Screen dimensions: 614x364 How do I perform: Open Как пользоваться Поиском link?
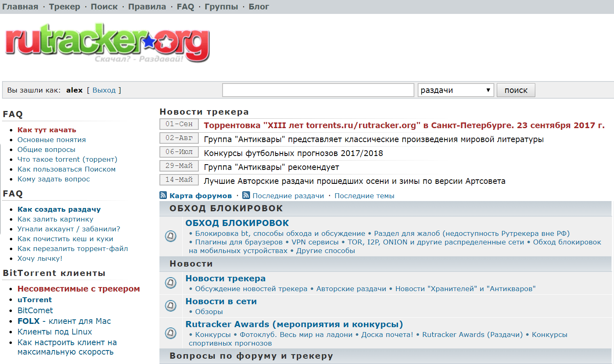[x=66, y=169]
